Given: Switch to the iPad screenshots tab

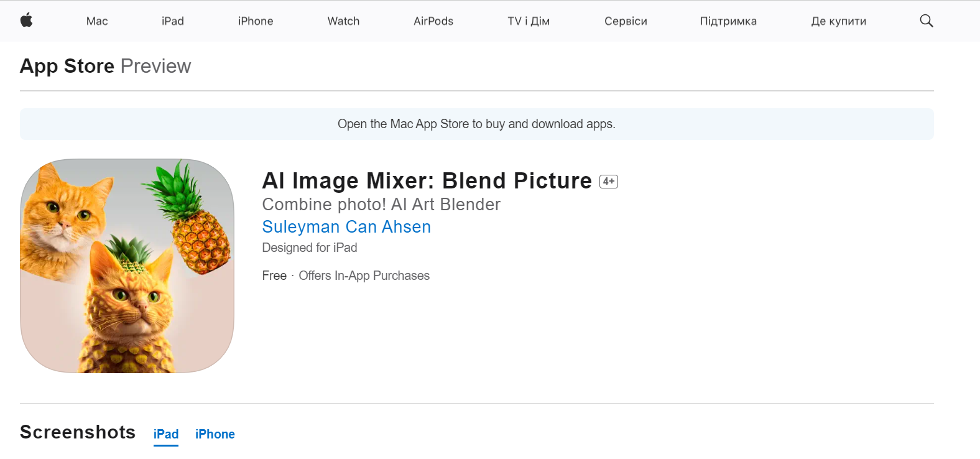Looking at the screenshot, I should (166, 434).
